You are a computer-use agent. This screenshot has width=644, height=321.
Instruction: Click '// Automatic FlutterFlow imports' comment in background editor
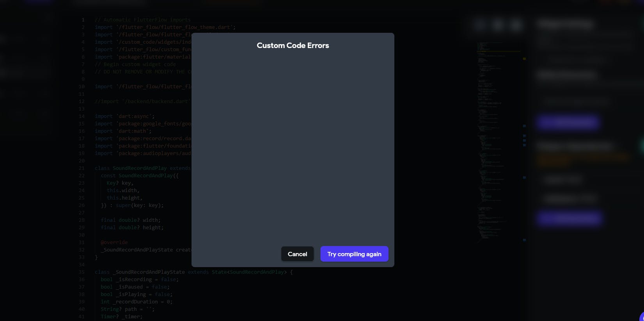(x=143, y=20)
